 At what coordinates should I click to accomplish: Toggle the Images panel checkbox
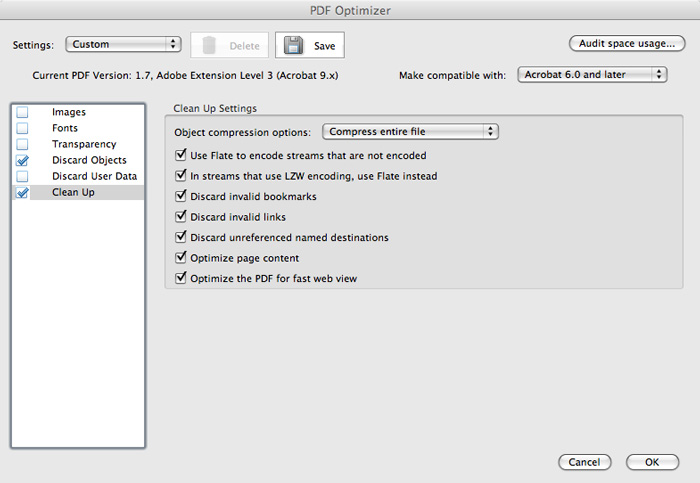click(22, 113)
